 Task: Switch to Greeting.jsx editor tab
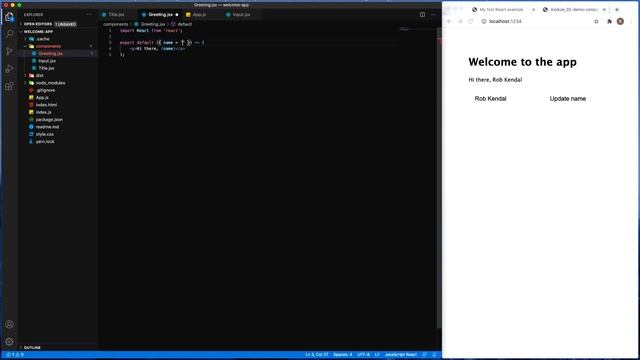(160, 15)
